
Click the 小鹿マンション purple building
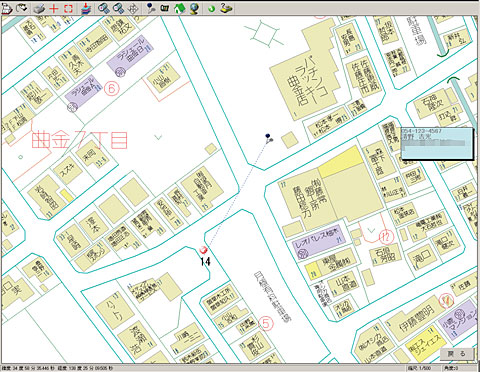(x=459, y=320)
